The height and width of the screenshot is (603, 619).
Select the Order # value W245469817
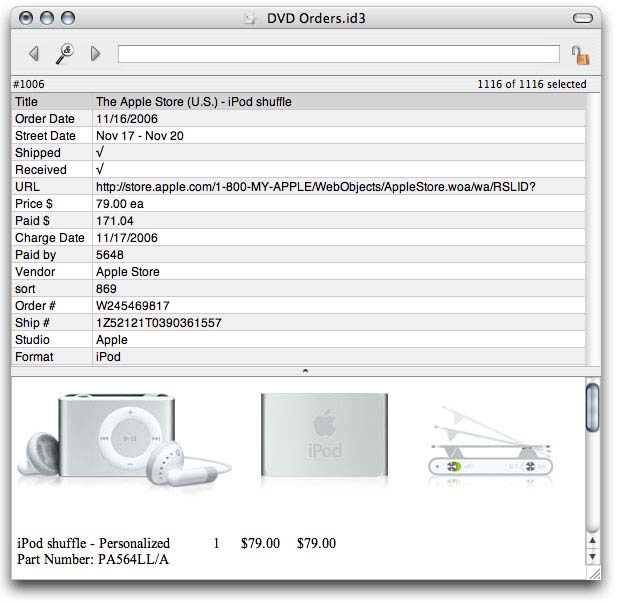pos(133,306)
